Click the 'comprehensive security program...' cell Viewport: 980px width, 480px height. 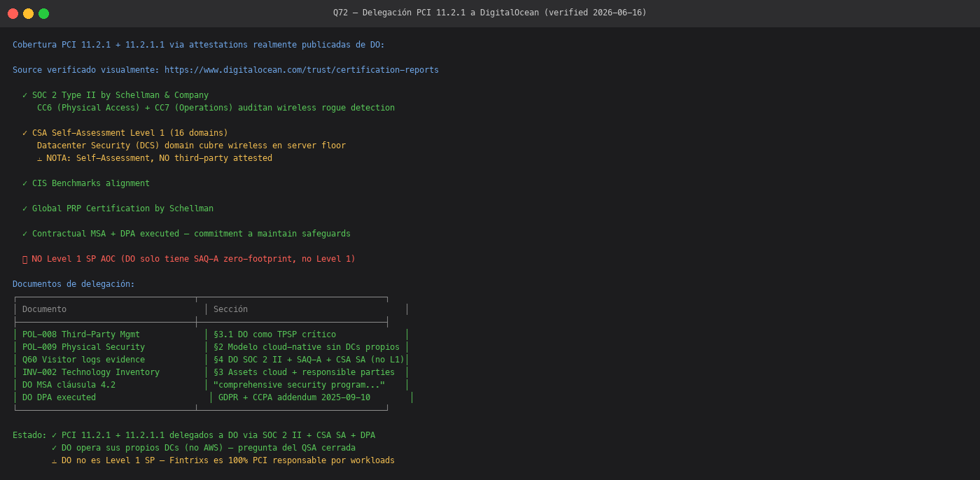299,385
